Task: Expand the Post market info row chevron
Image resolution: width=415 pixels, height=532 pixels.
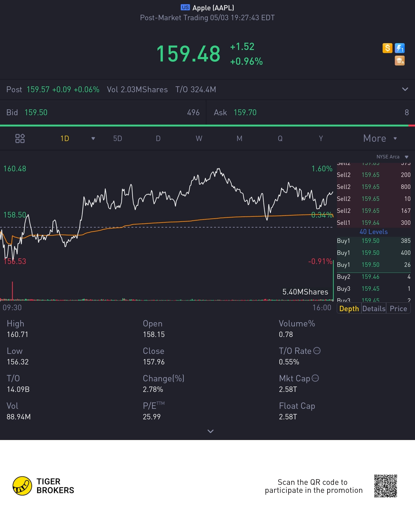Action: (x=405, y=89)
